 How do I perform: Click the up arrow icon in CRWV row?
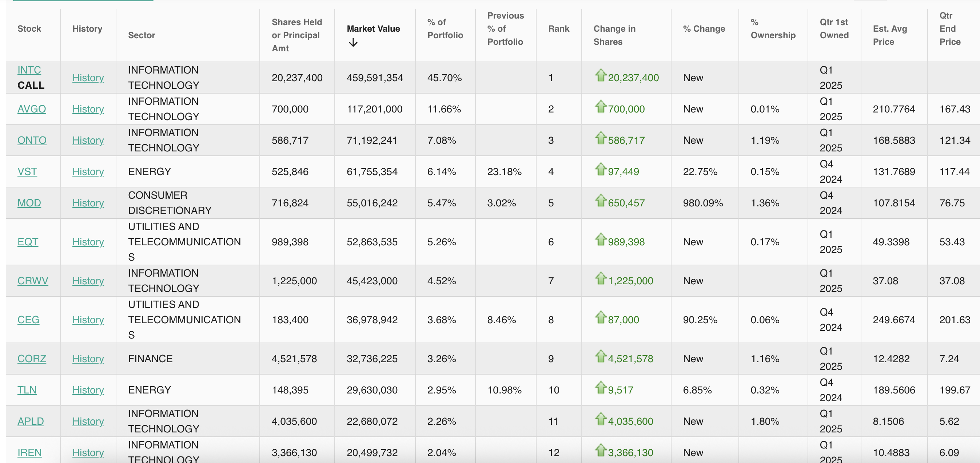[600, 278]
